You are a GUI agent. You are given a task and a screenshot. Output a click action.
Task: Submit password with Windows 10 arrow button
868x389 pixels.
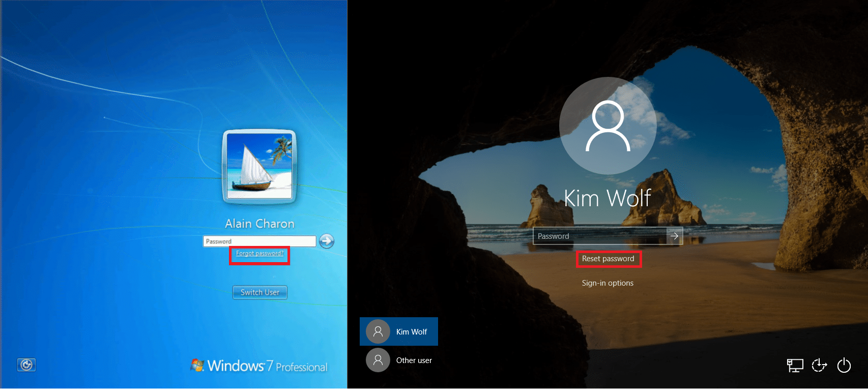click(x=675, y=236)
